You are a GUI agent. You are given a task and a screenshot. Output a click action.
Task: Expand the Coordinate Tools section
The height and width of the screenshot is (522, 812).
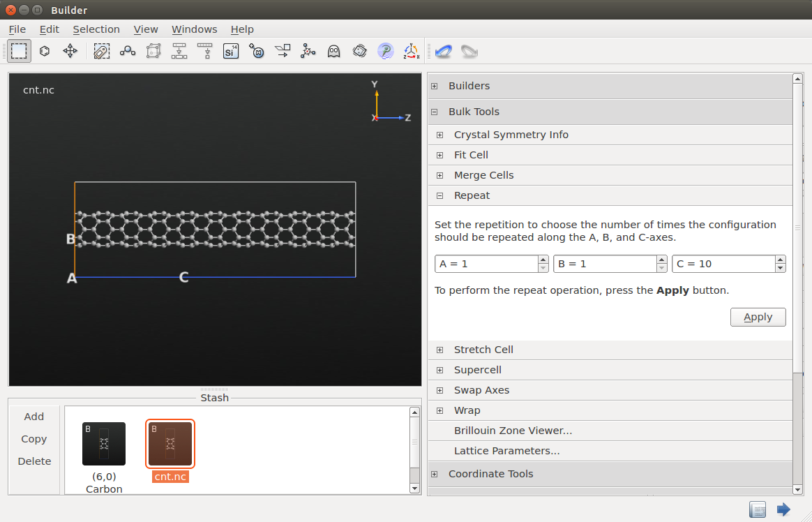pos(435,474)
